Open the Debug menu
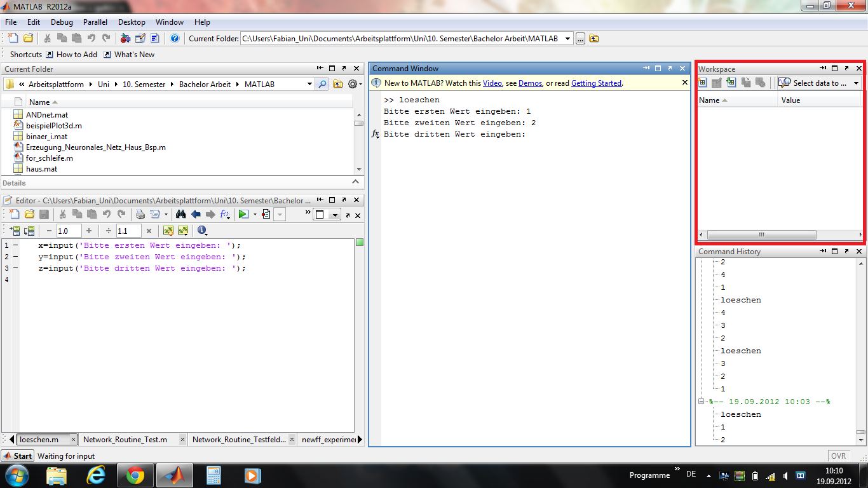 click(x=62, y=22)
